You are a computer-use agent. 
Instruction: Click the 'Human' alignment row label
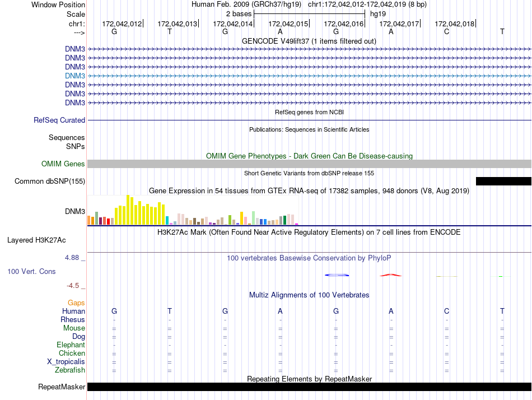tap(73, 311)
